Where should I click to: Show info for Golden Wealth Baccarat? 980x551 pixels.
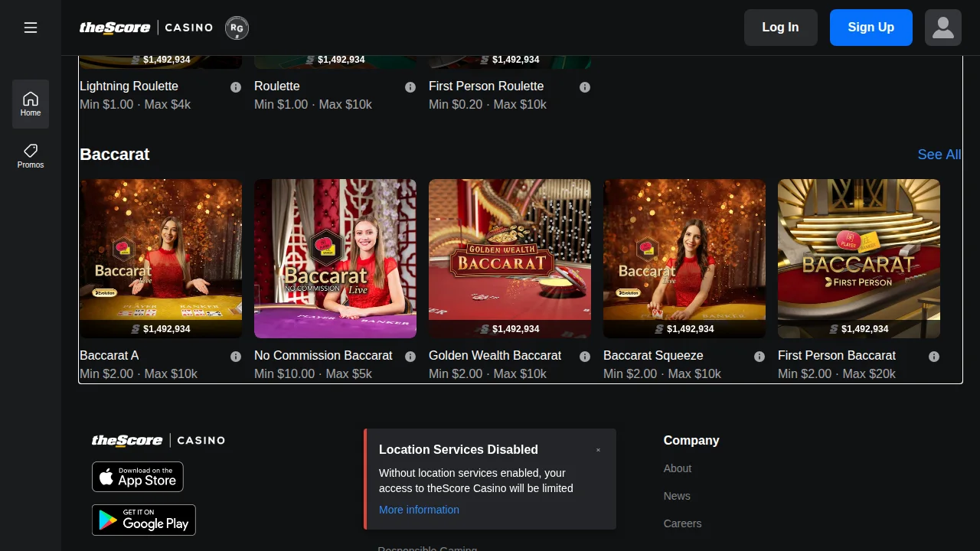(x=585, y=357)
